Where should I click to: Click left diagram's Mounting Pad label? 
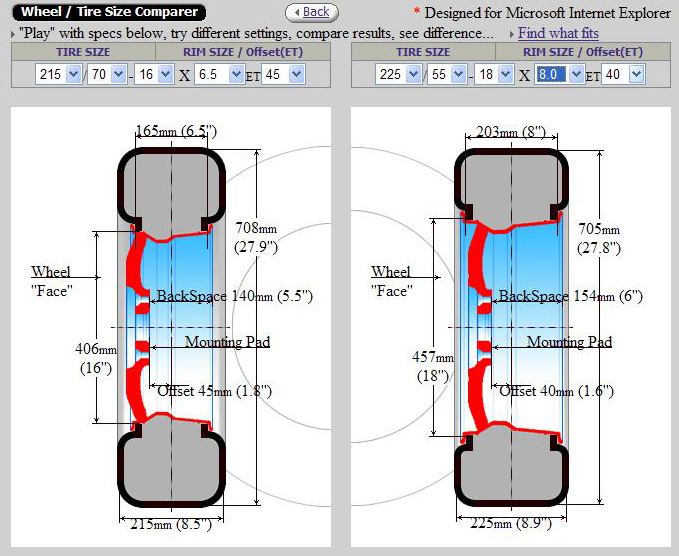point(227,342)
